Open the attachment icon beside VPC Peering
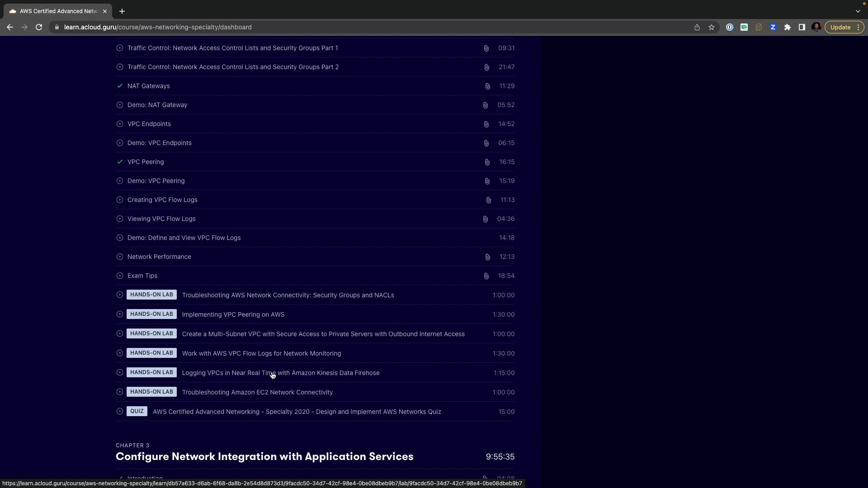 pyautogui.click(x=487, y=162)
